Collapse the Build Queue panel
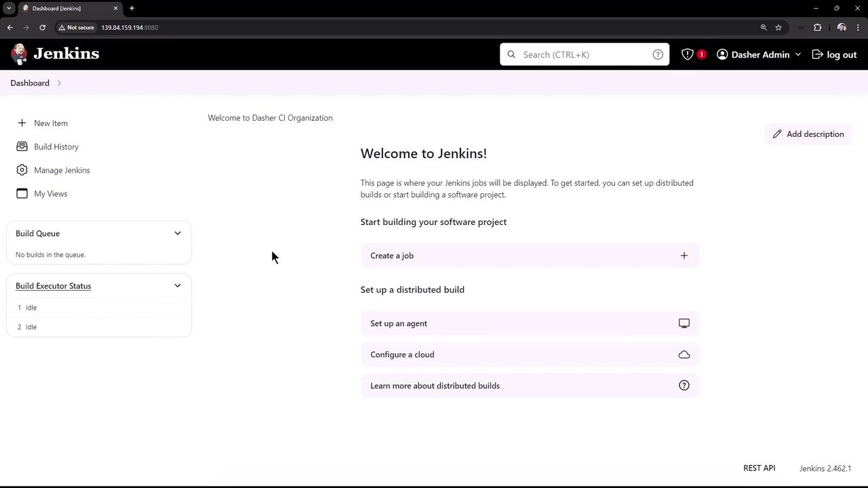Viewport: 868px width, 488px height. coord(178,233)
